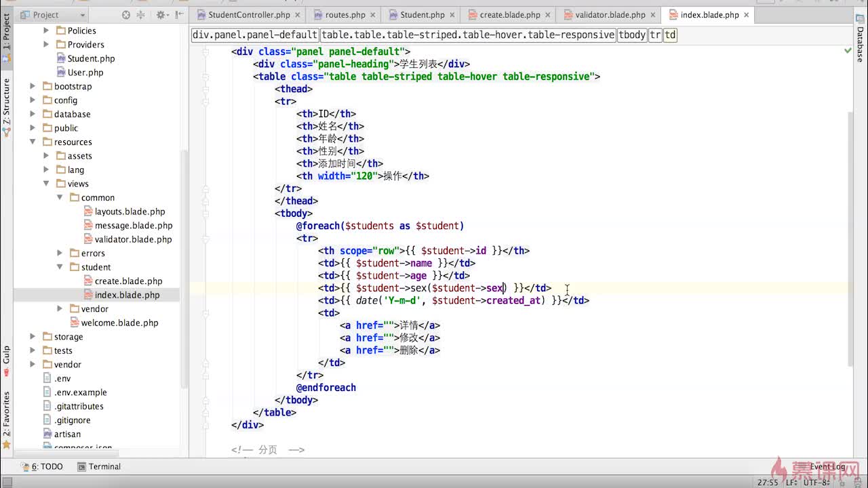The height and width of the screenshot is (488, 868).
Task: Close the StudentController.php tab
Action: coord(298,14)
